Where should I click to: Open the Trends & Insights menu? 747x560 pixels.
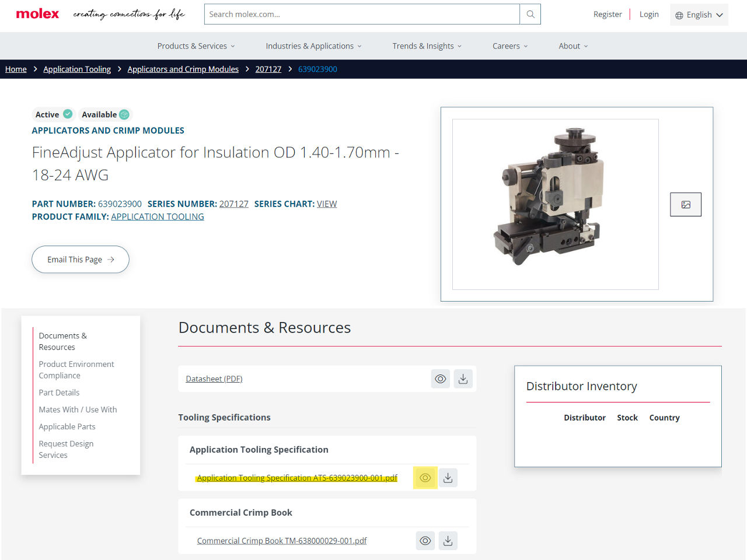[427, 46]
